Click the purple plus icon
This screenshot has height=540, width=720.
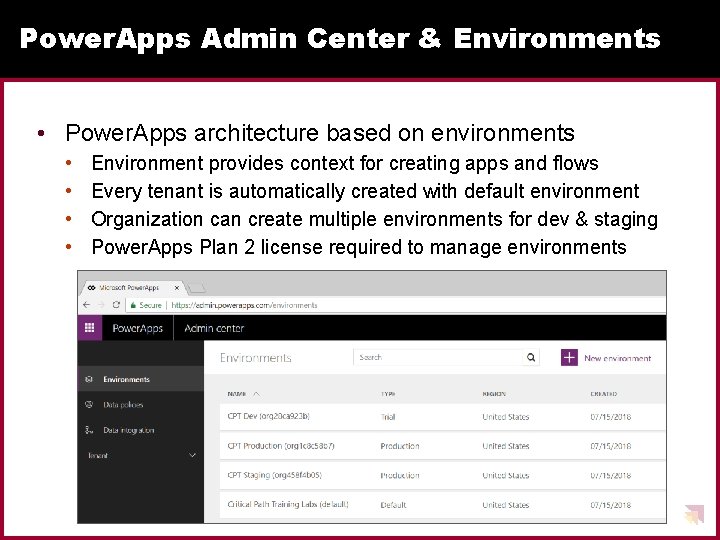pyautogui.click(x=569, y=357)
